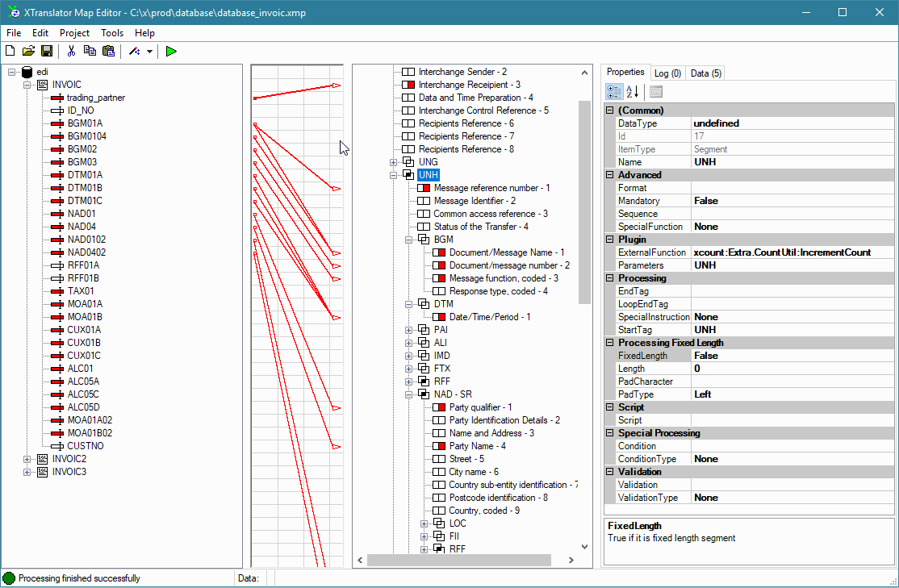Click the CUSTNO field icon

click(x=56, y=446)
